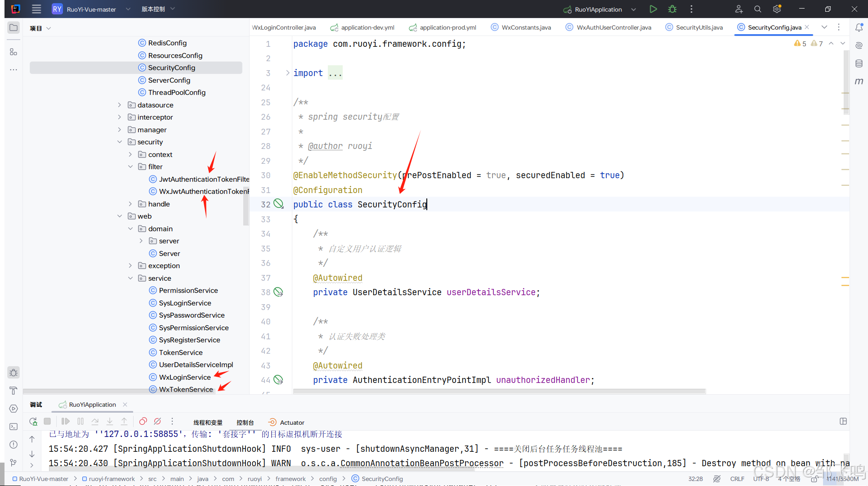Open the Structure tool window icon
Screen dimensions: 868x486
click(13, 52)
